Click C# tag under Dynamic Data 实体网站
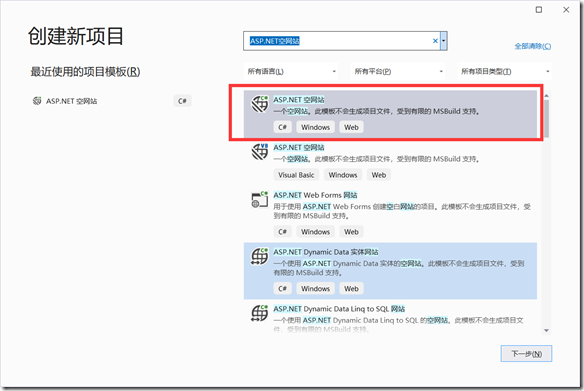 (x=282, y=289)
